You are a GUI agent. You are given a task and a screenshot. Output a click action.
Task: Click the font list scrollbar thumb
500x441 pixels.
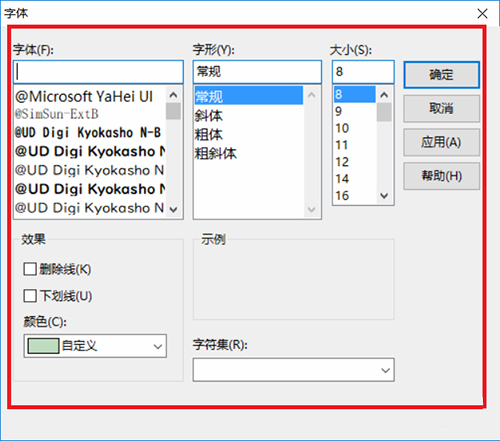(x=173, y=111)
